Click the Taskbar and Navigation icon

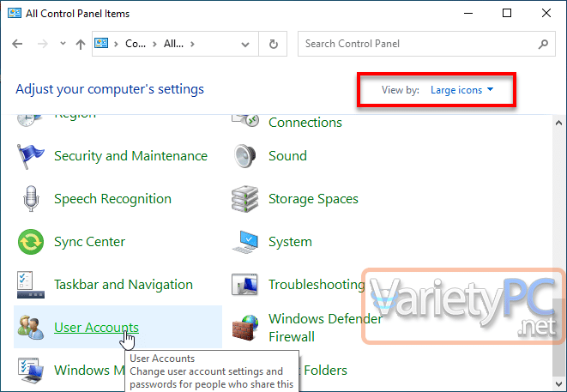pos(31,285)
